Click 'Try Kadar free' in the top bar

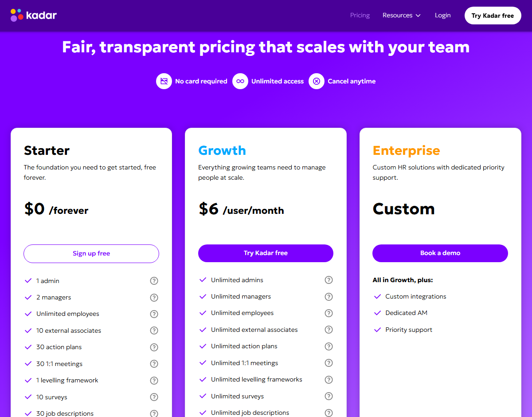tap(493, 15)
